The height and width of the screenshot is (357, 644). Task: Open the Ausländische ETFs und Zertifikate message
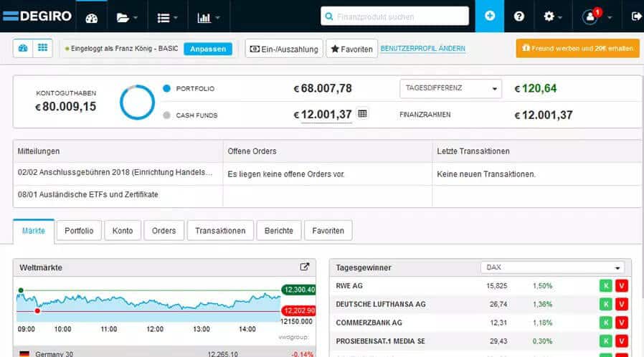coord(88,194)
